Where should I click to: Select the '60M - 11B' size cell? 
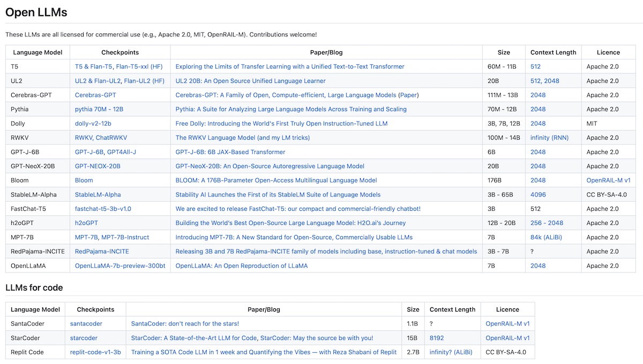click(x=504, y=67)
